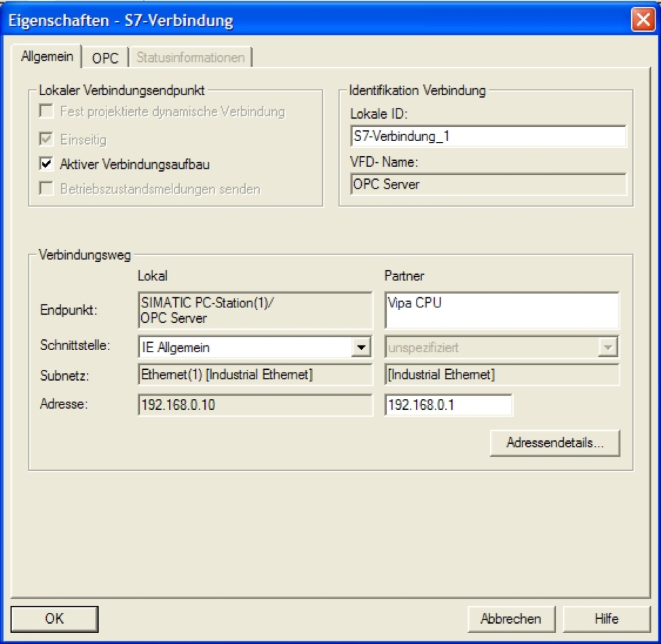This screenshot has width=661, height=644.
Task: Confirm with the OK button
Action: click(54, 619)
